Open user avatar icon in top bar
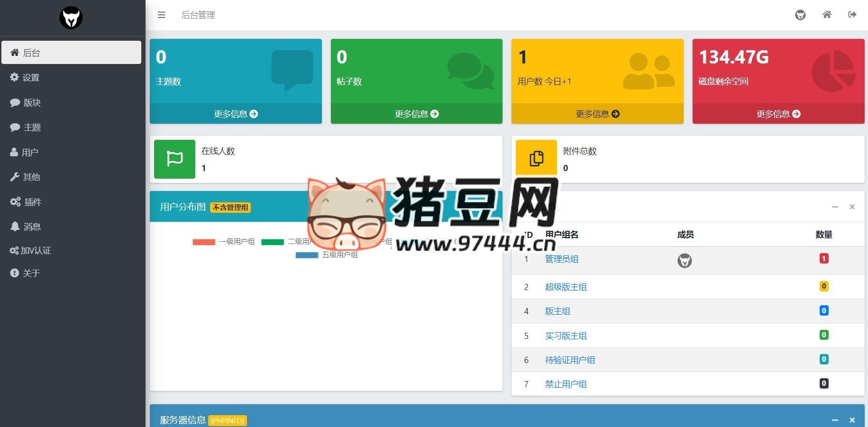The width and height of the screenshot is (868, 427). coord(800,15)
